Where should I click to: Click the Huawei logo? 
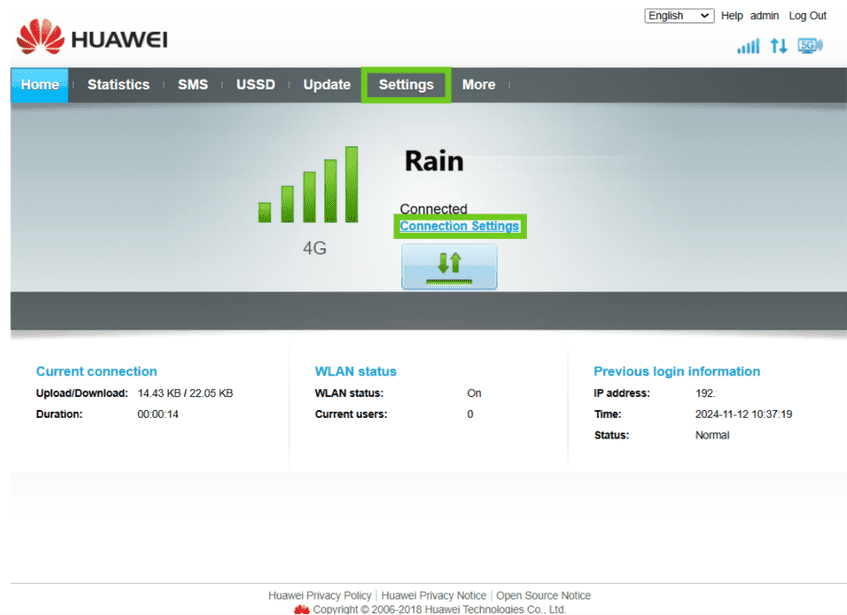tap(92, 40)
